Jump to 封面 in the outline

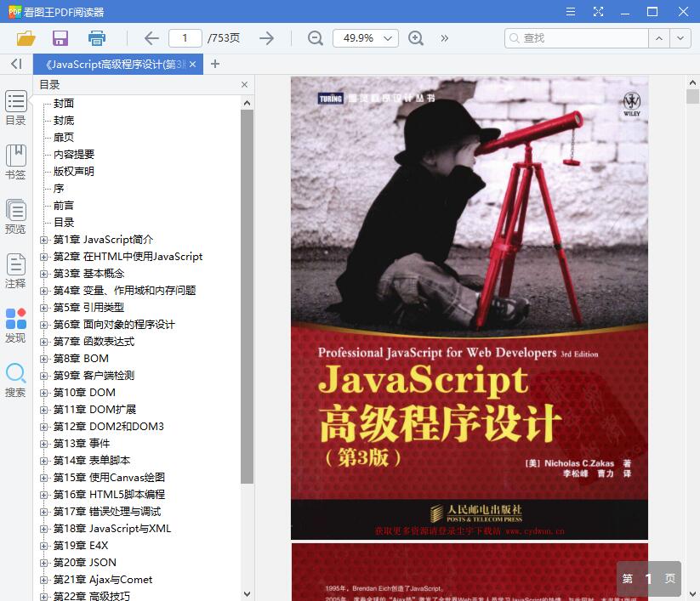(x=64, y=104)
